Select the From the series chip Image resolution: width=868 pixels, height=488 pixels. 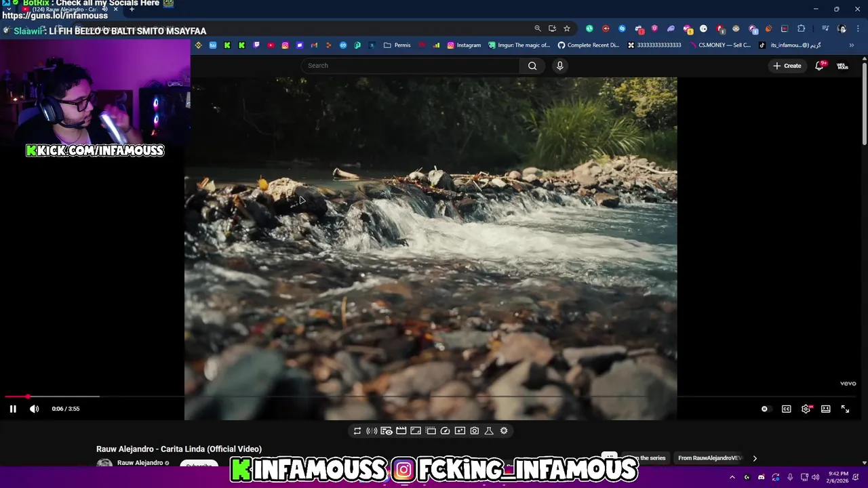click(645, 458)
